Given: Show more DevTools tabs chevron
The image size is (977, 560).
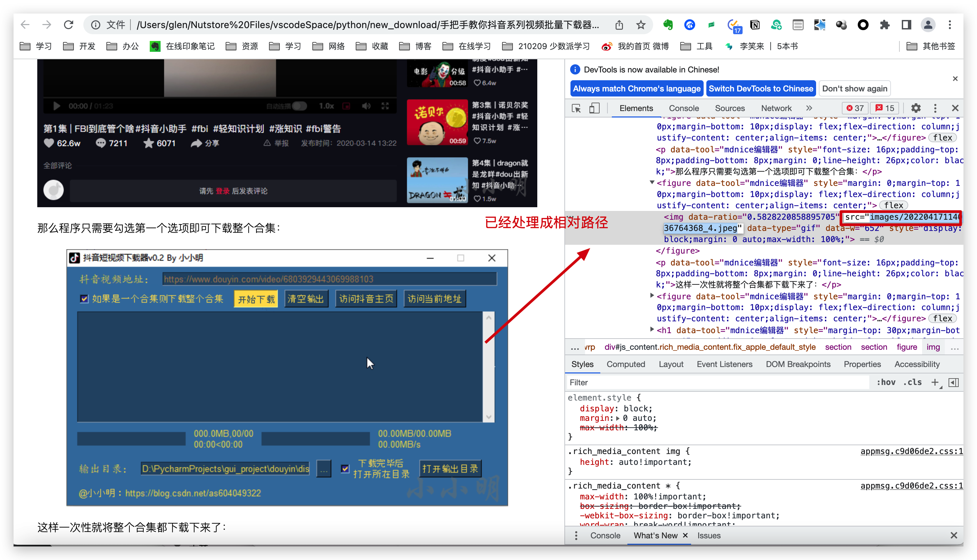Looking at the screenshot, I should tap(809, 108).
